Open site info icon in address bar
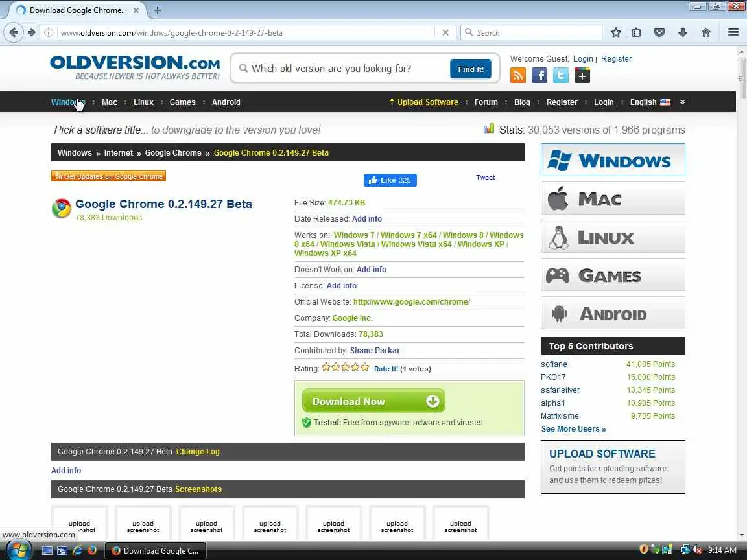 click(x=49, y=32)
